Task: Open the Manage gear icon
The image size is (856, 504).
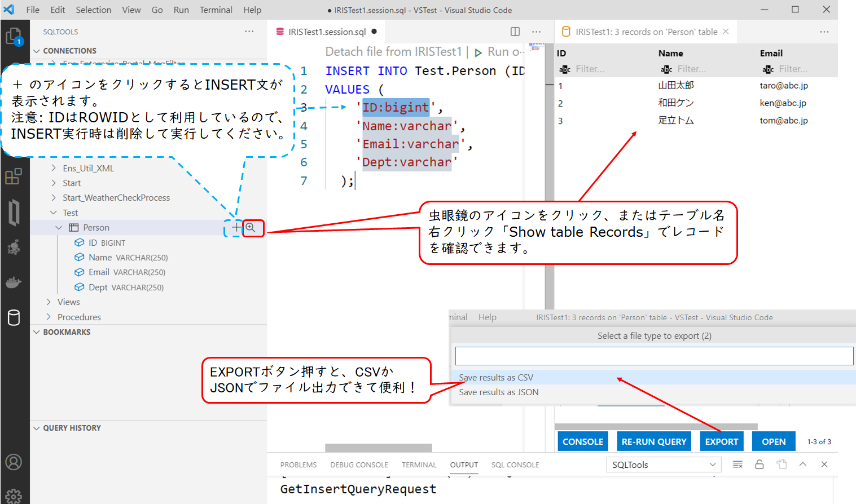Action: (14, 496)
